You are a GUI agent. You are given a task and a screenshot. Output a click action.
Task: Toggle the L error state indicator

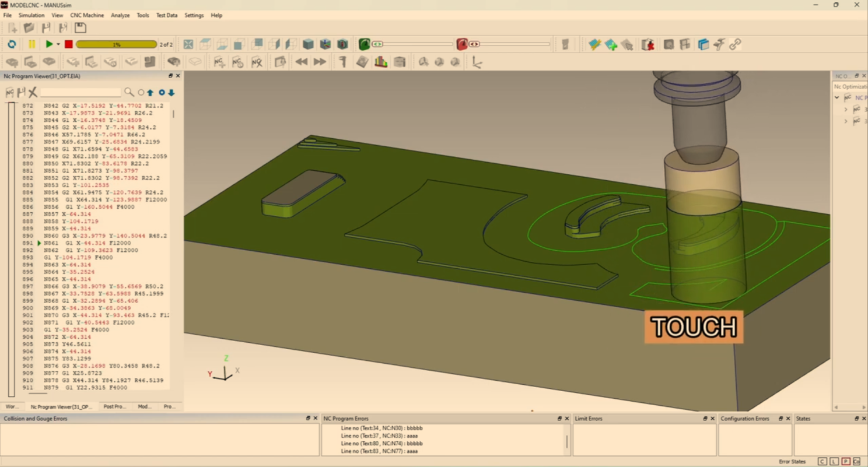(x=834, y=461)
